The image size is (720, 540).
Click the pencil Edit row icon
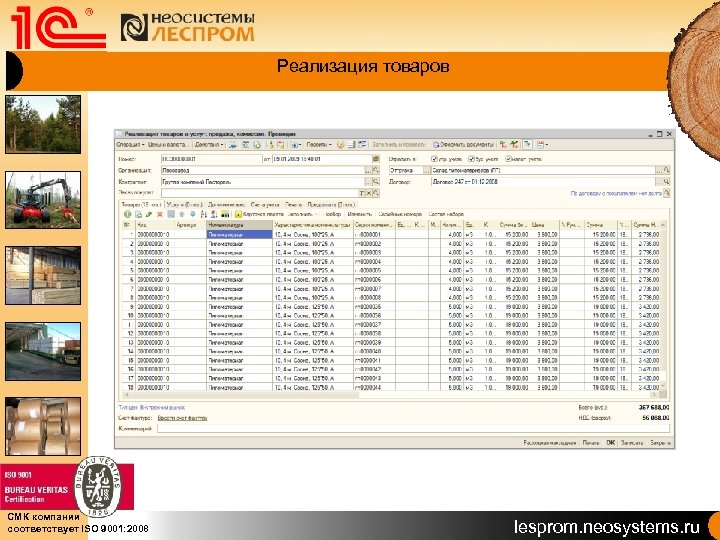click(149, 214)
